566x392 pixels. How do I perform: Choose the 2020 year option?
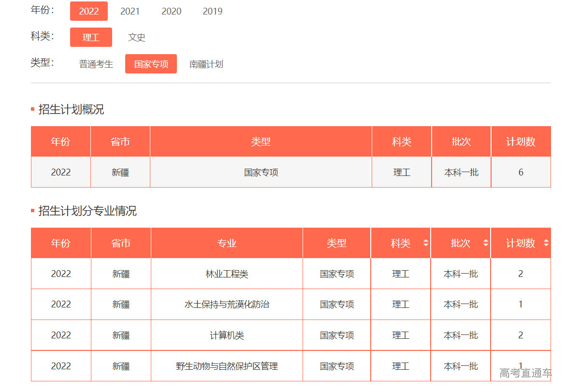click(x=171, y=11)
